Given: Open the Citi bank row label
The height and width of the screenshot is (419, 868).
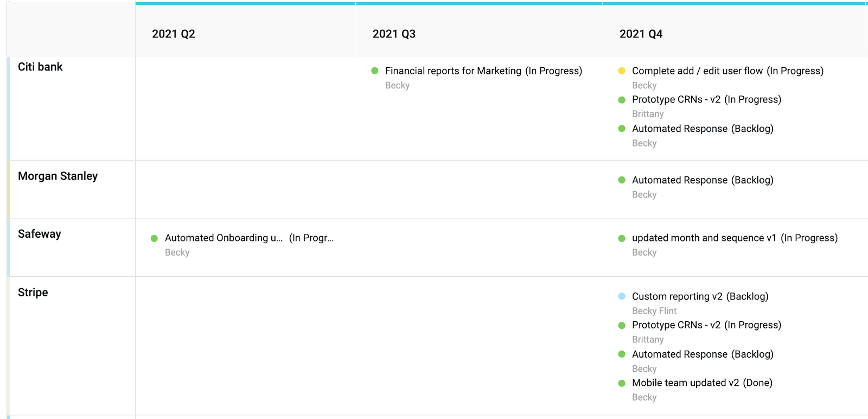Looking at the screenshot, I should coord(40,67).
